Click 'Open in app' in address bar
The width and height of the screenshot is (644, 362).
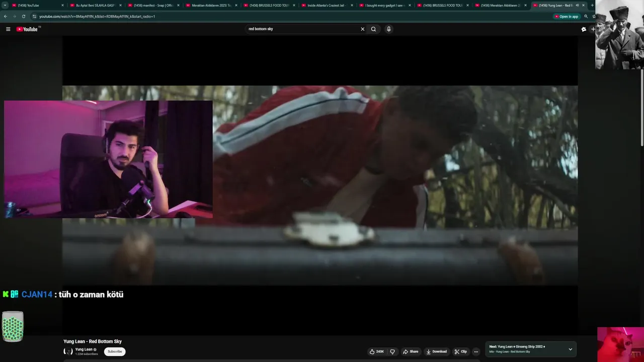(x=567, y=16)
